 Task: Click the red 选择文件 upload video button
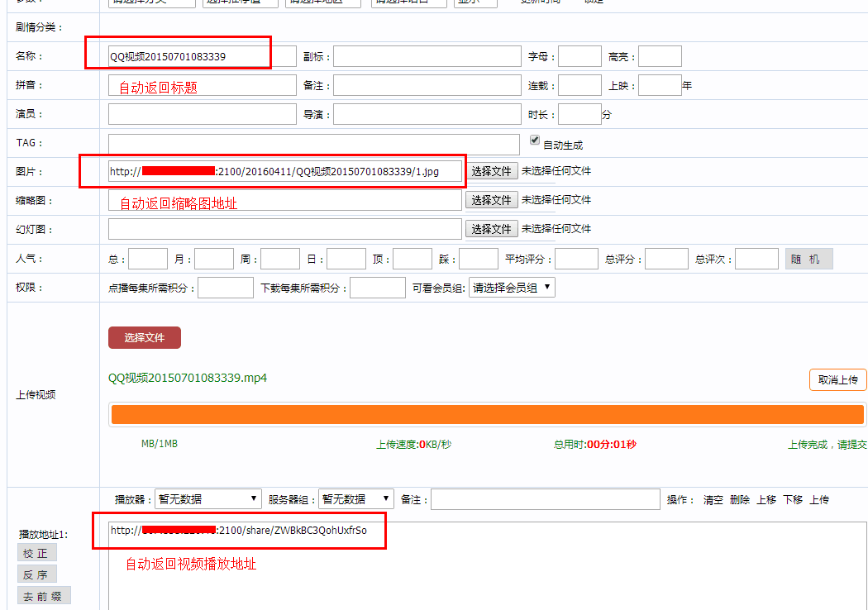click(144, 337)
